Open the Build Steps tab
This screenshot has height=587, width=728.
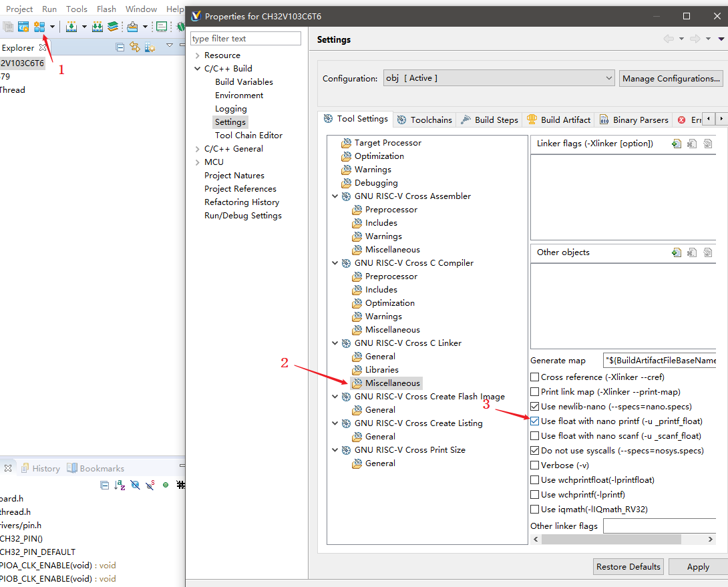tap(490, 120)
